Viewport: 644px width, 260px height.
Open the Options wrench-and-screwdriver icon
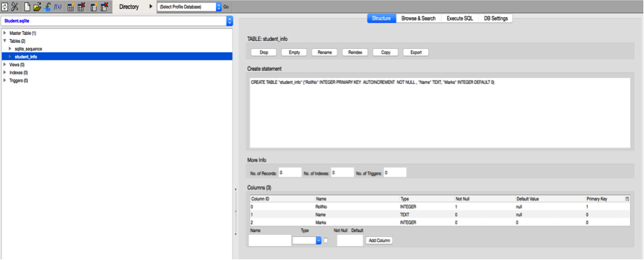(x=15, y=7)
